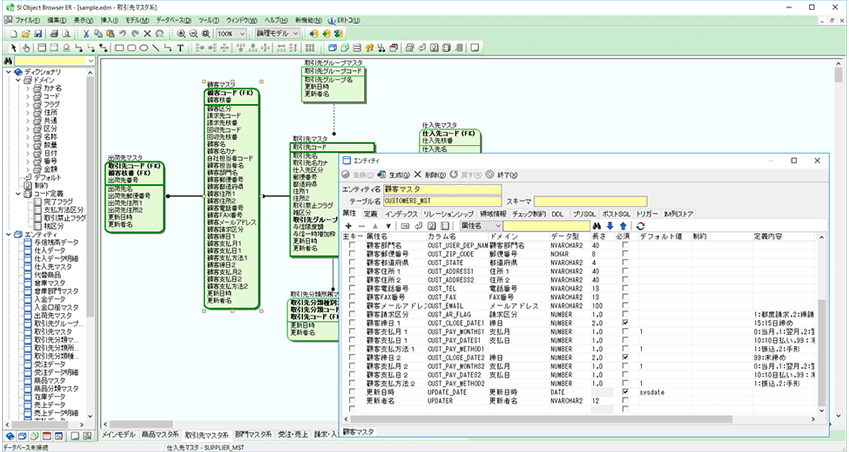The width and height of the screenshot is (849, 452).
Task: Toggle primary key checkbox for 顧客部門名 row
Action: point(351,245)
